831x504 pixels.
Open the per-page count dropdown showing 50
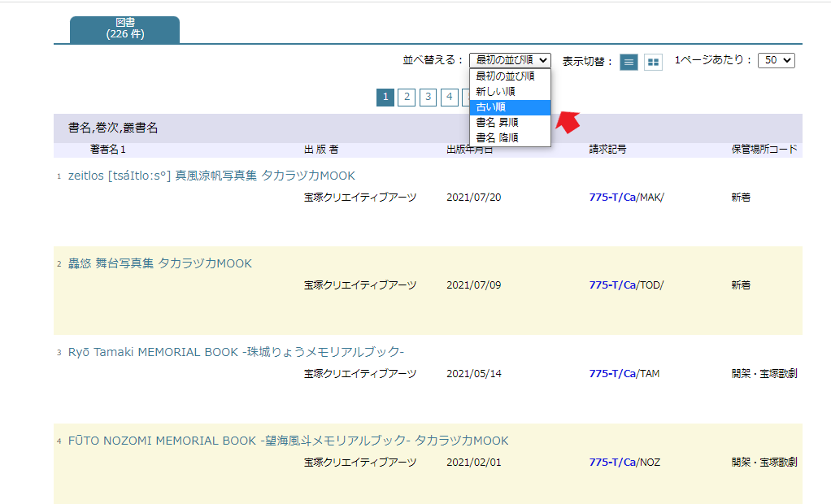(777, 60)
